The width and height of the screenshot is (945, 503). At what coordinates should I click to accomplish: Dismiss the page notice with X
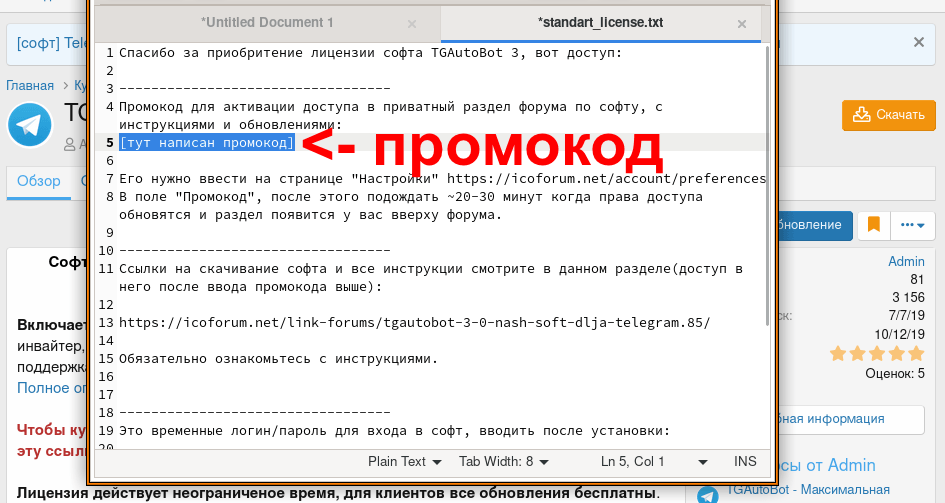click(x=918, y=42)
